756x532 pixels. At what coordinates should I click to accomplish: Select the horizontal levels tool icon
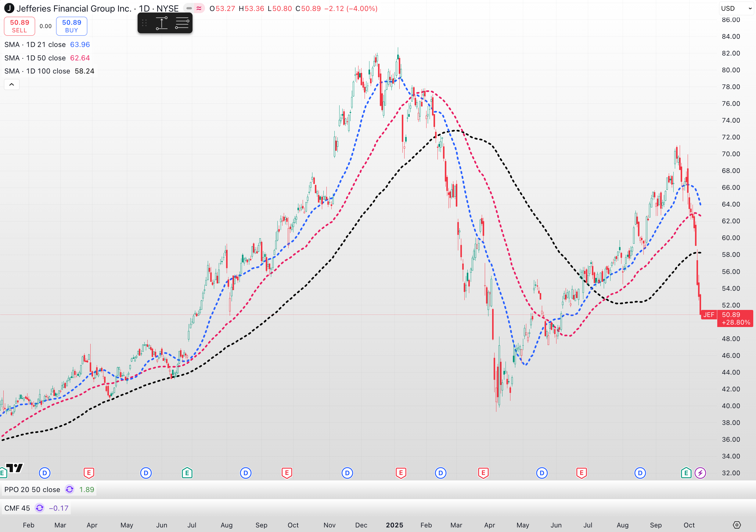(182, 23)
